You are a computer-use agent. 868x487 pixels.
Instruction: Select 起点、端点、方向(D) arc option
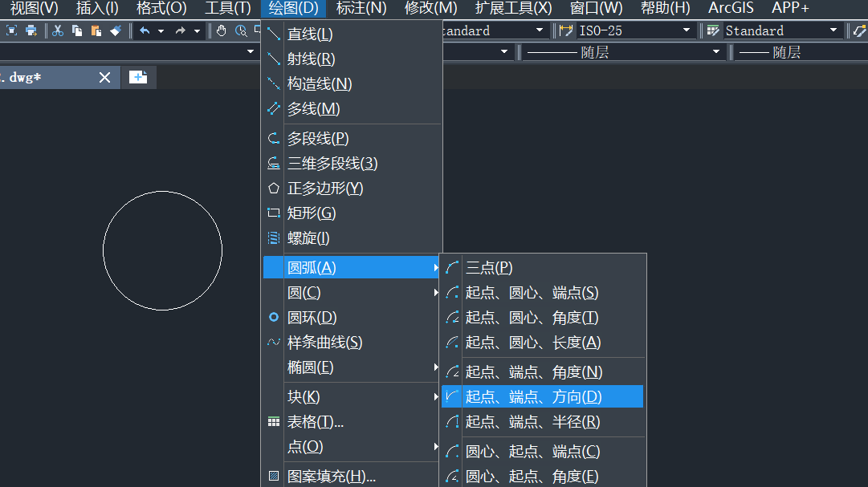coord(543,397)
